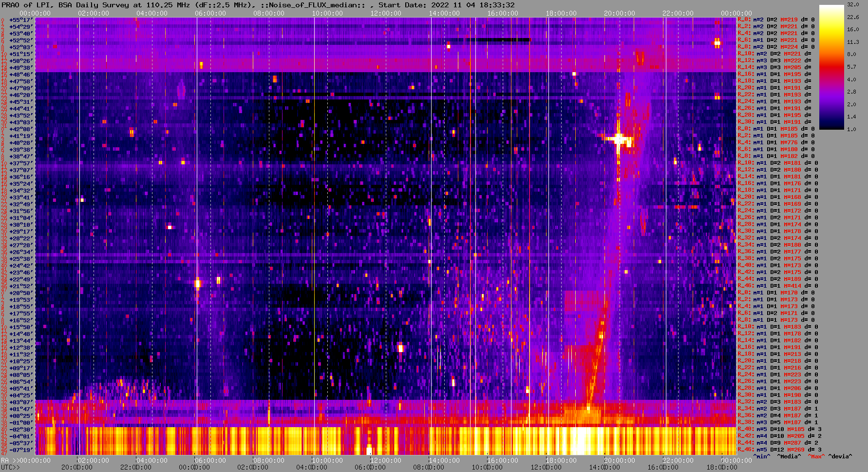Select declination label +26°34'
The image size is (868, 472).
[20, 252]
